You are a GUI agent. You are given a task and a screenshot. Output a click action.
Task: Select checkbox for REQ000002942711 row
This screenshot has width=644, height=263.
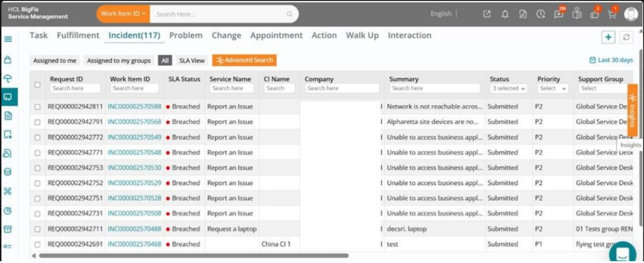(x=37, y=229)
